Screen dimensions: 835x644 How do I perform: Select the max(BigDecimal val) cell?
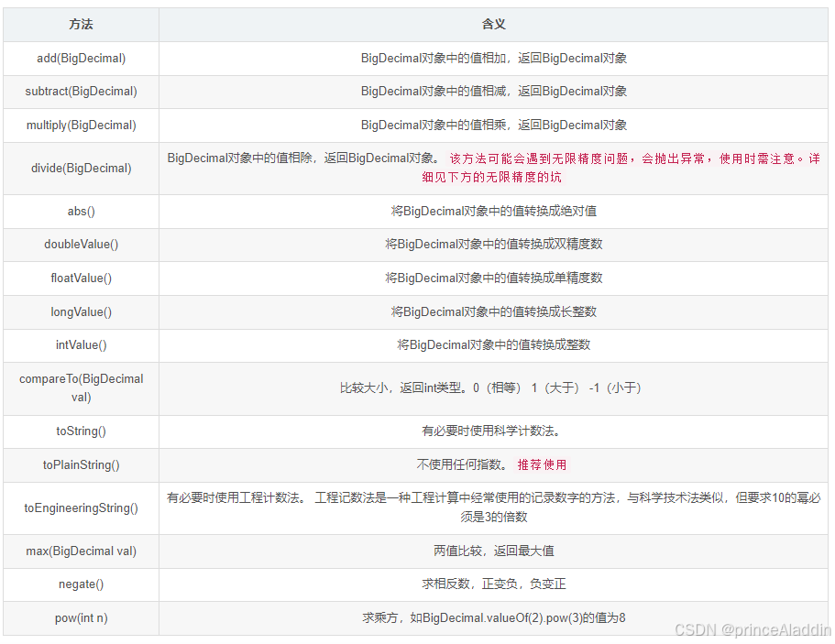(81, 551)
